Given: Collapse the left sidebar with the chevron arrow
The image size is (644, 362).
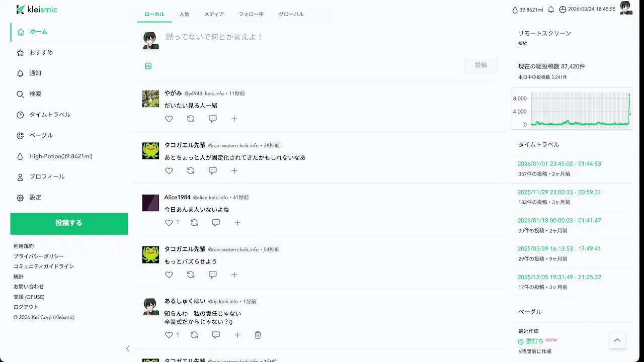Looking at the screenshot, I should 128,348.
